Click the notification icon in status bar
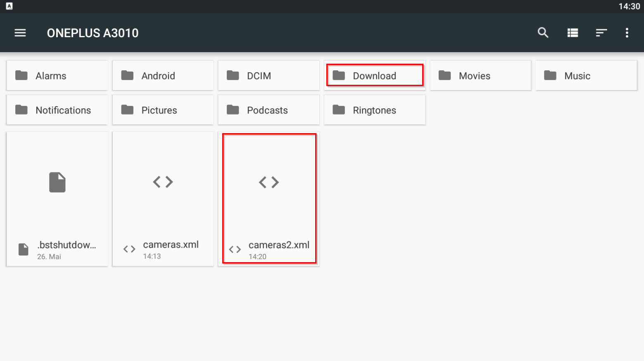This screenshot has height=361, width=644. coord(9,6)
